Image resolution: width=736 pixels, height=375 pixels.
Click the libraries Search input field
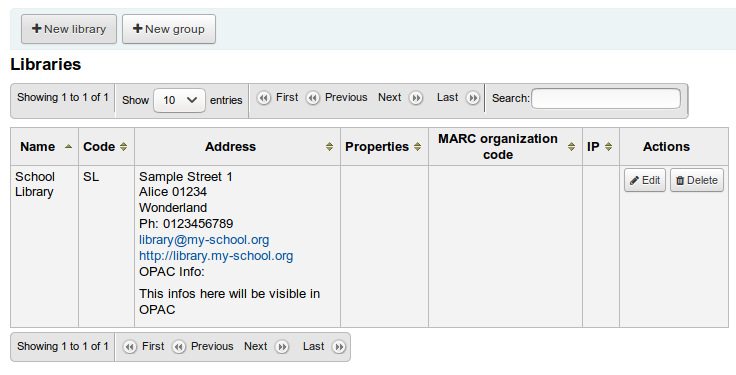tap(606, 99)
